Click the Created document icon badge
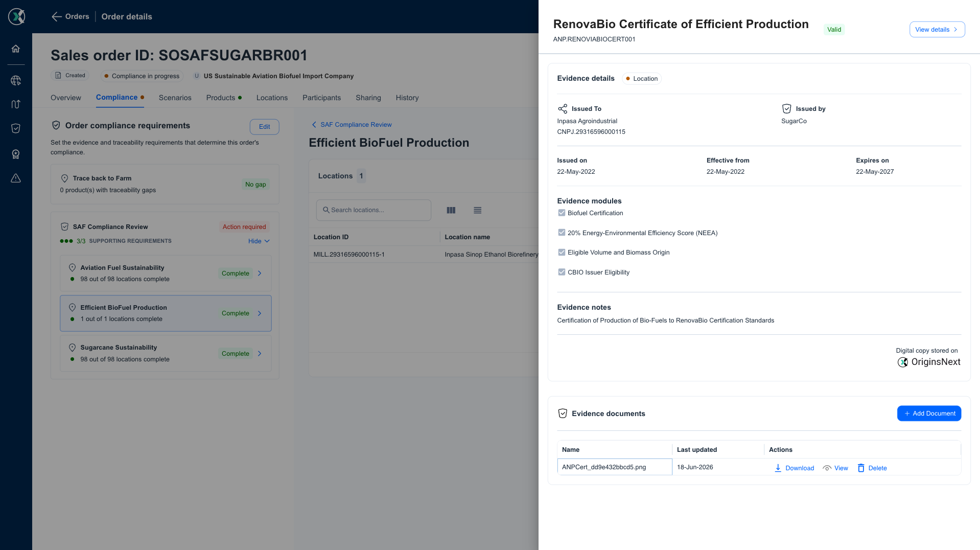Viewport: 980px width, 550px height. [x=58, y=76]
